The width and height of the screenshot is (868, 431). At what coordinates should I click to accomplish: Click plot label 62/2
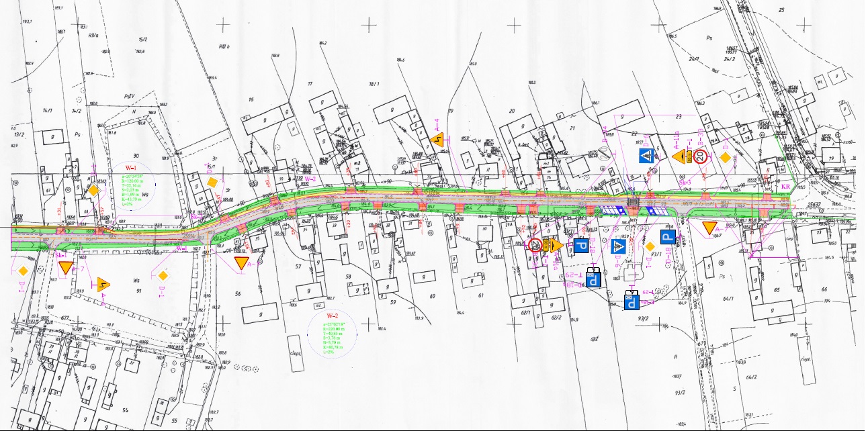tap(556, 318)
